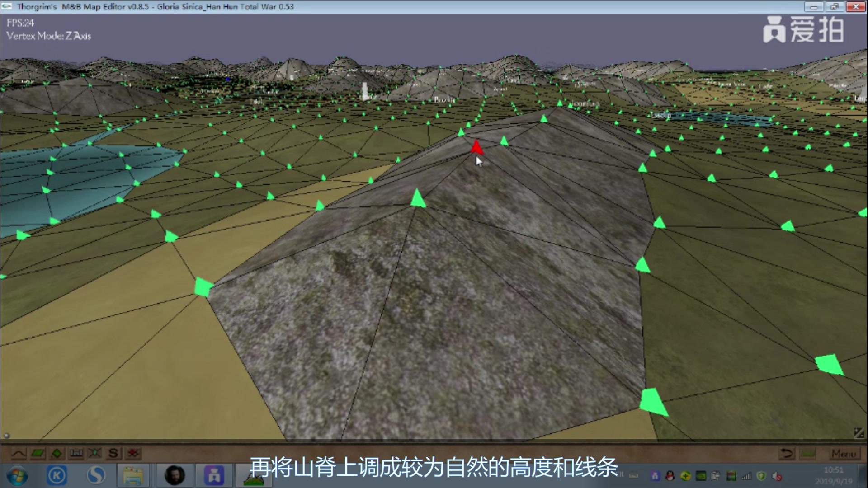Viewport: 868px width, 488px height.
Task: Click the purple recorder tray icon
Action: pyautogui.click(x=655, y=476)
